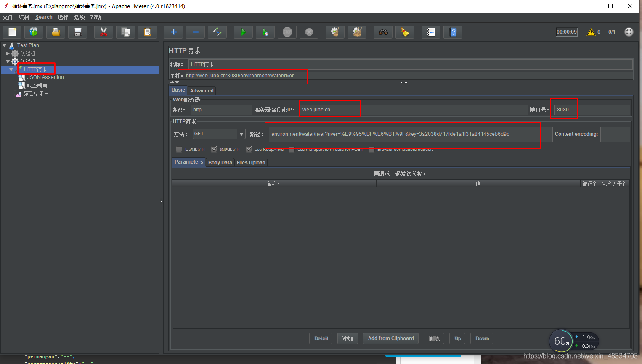Click the Expand All plus icon
The width and height of the screenshot is (642, 364).
tap(174, 32)
